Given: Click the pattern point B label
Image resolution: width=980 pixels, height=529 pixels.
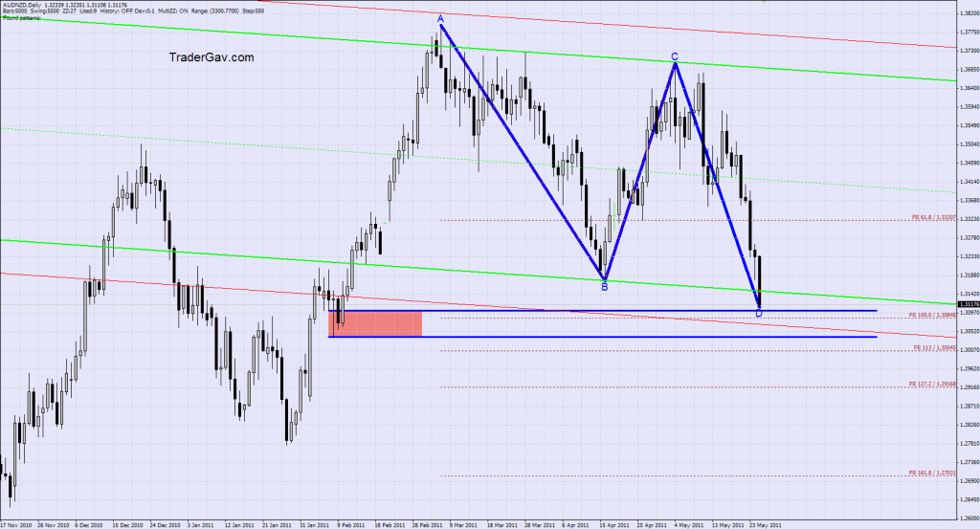Looking at the screenshot, I should 604,285.
